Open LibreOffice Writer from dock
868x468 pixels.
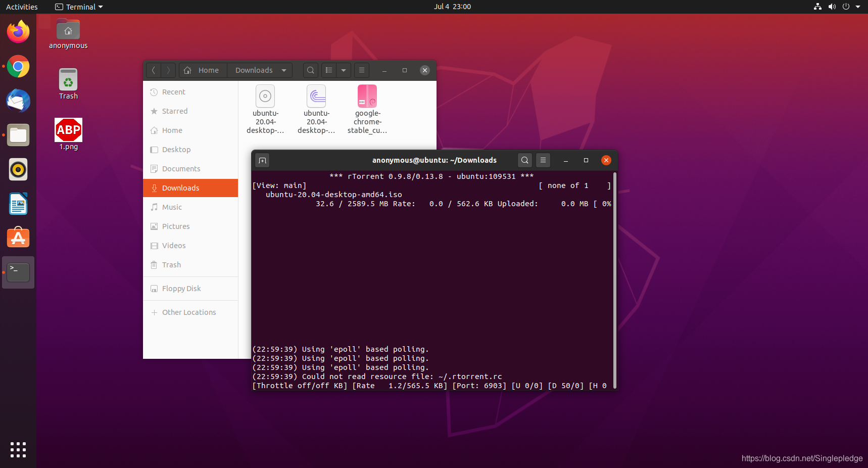[x=18, y=204]
